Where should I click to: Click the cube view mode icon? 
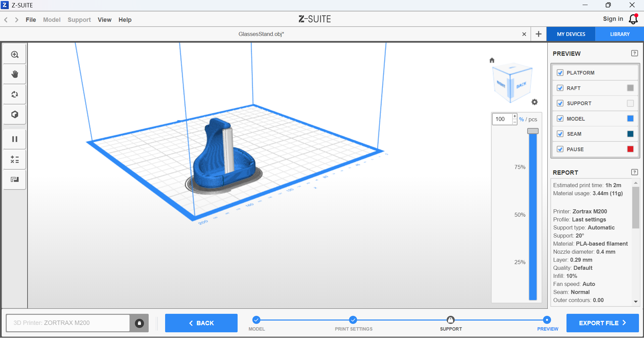click(15, 115)
